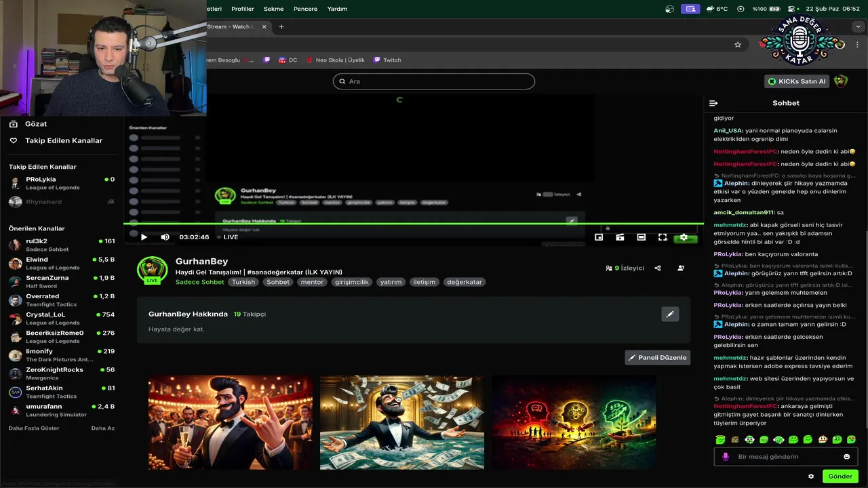Click the share icon next to the viewer count
The height and width of the screenshot is (488, 868).
click(x=658, y=268)
